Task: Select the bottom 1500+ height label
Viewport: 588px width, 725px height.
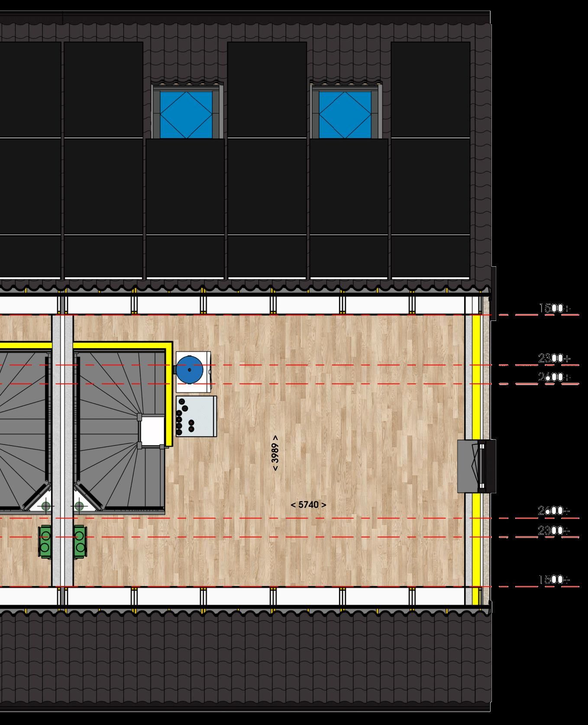Action: point(554,579)
